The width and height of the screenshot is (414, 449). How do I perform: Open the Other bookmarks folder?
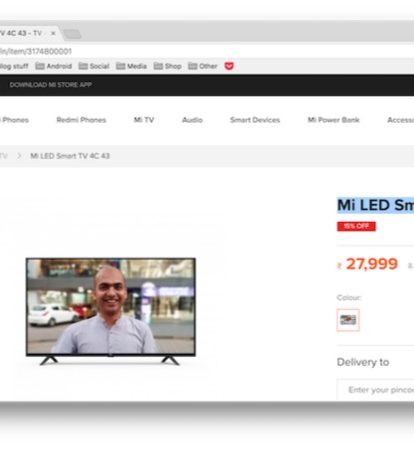203,66
